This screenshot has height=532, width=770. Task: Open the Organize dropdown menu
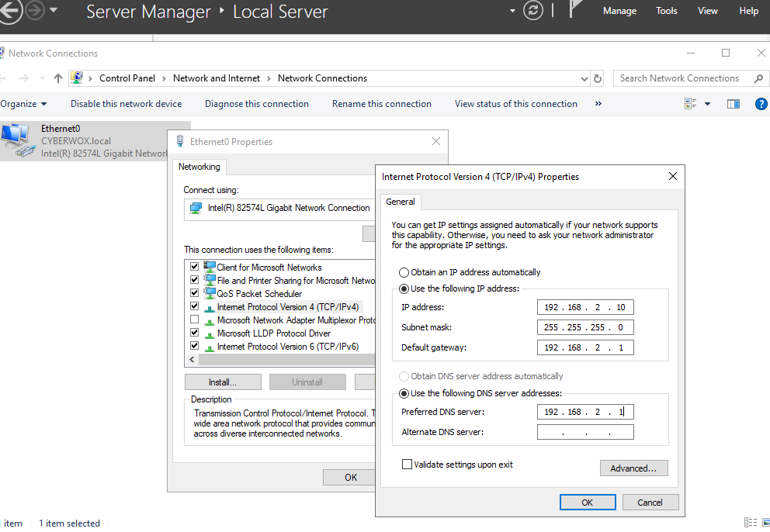[23, 104]
